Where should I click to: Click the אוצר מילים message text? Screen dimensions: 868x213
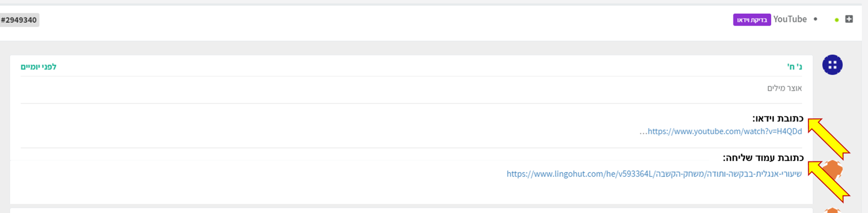pos(784,88)
